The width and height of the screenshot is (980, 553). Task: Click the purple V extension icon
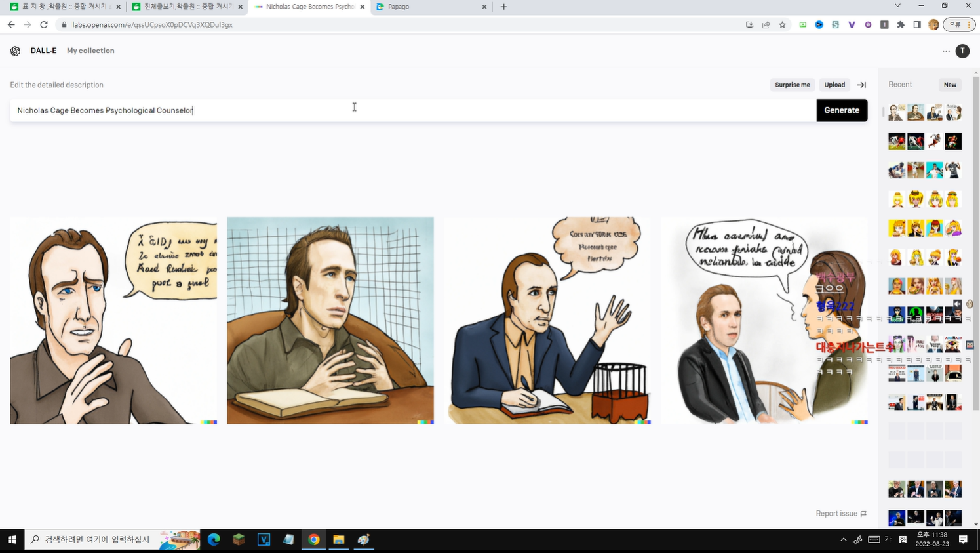[852, 25]
